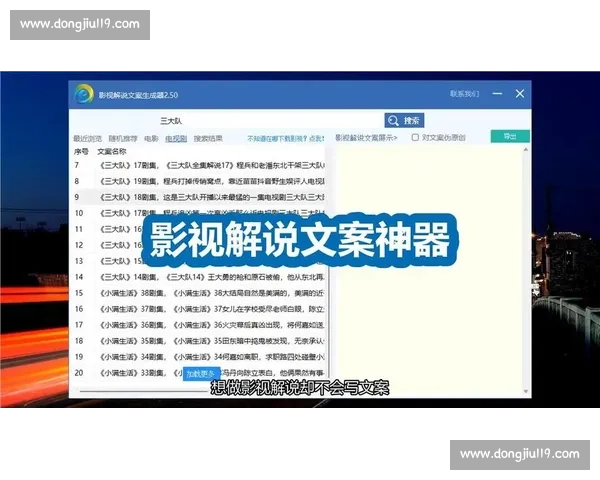600x480 pixels.
Task: Switch to 电视剧 tab
Action: 176,138
